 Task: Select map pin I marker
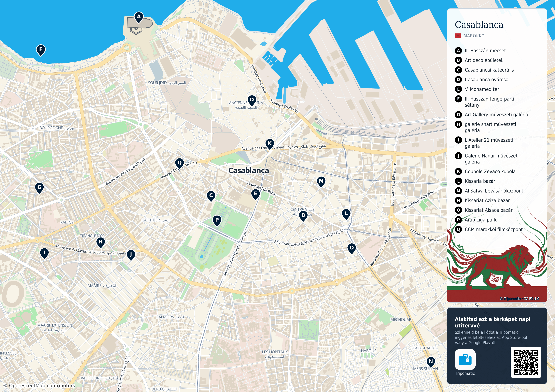point(44,253)
